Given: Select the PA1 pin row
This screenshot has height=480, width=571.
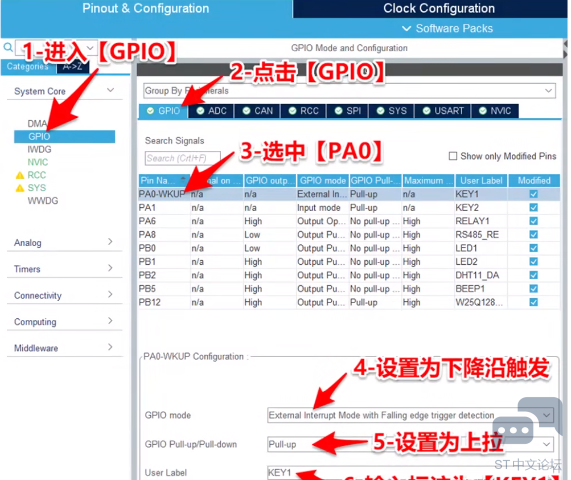Looking at the screenshot, I should click(349, 208).
